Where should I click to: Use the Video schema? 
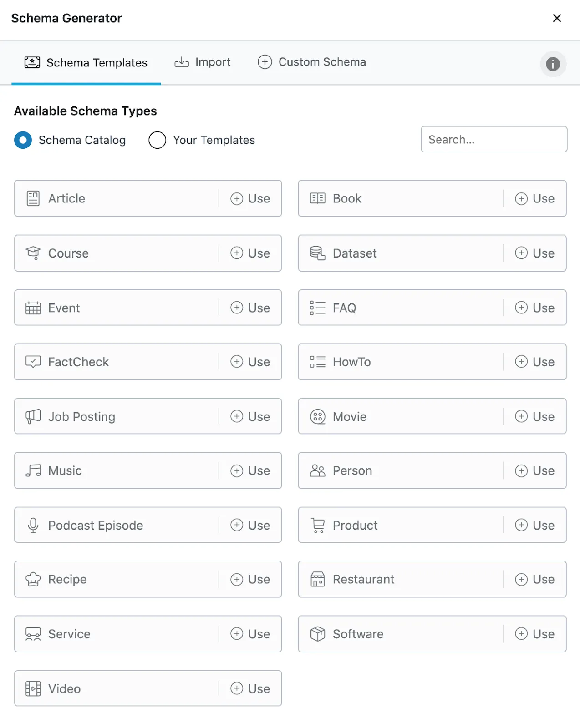(250, 688)
